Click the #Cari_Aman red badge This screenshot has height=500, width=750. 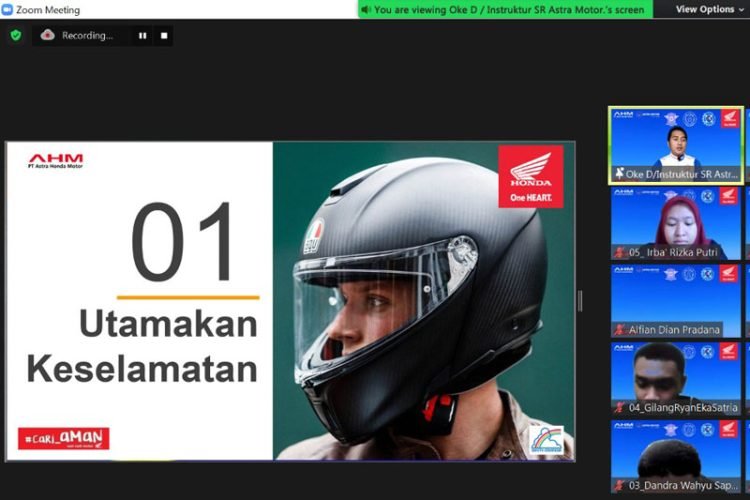(x=64, y=438)
